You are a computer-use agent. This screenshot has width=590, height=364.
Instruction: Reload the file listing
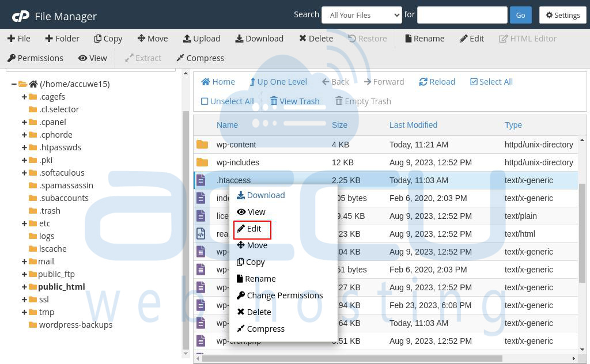pyautogui.click(x=437, y=82)
